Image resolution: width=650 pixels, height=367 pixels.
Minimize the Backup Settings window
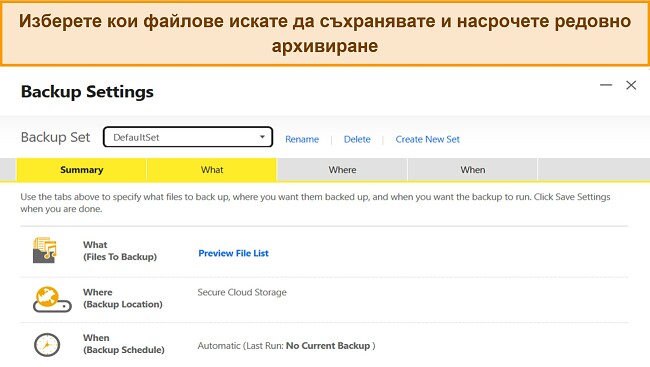[606, 85]
